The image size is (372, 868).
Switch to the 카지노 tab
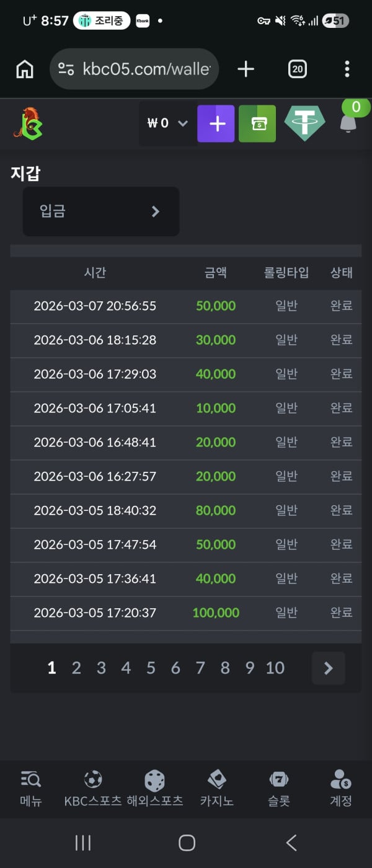(217, 787)
